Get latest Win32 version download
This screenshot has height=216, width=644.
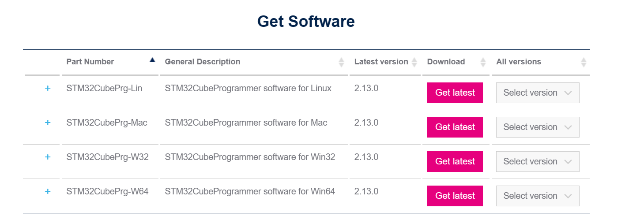tap(455, 161)
